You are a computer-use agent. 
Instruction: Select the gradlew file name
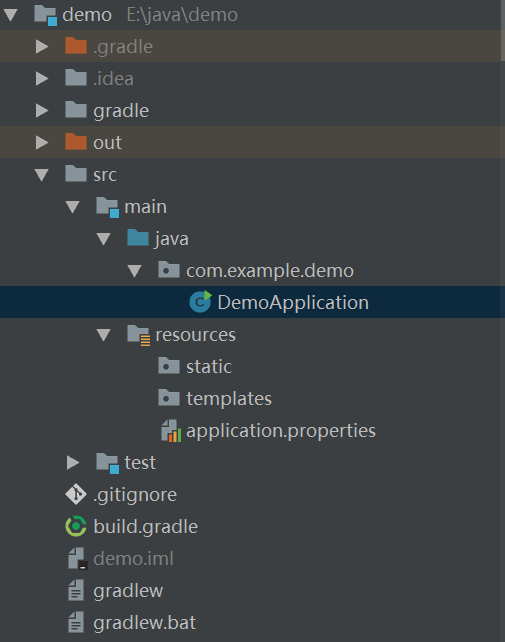pyautogui.click(x=128, y=591)
